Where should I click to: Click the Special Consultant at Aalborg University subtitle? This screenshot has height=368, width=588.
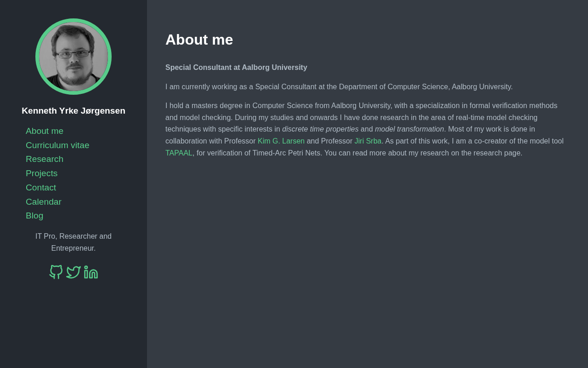(236, 68)
